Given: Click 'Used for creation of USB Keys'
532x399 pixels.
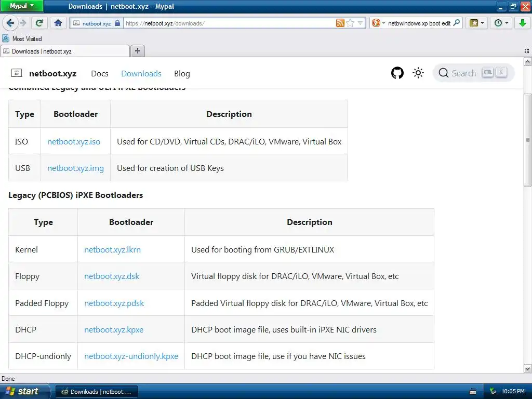Looking at the screenshot, I should click(170, 168).
